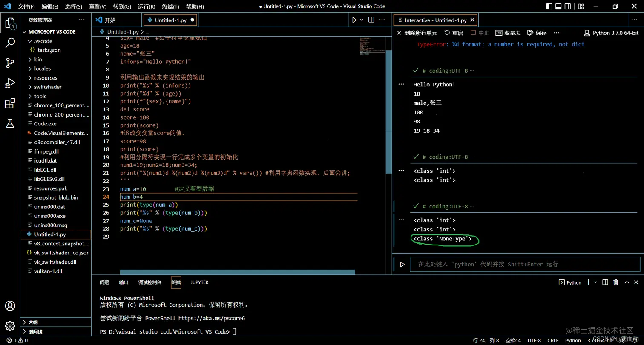
Task: Switch to the Debug Console tab
Action: pyautogui.click(x=150, y=282)
